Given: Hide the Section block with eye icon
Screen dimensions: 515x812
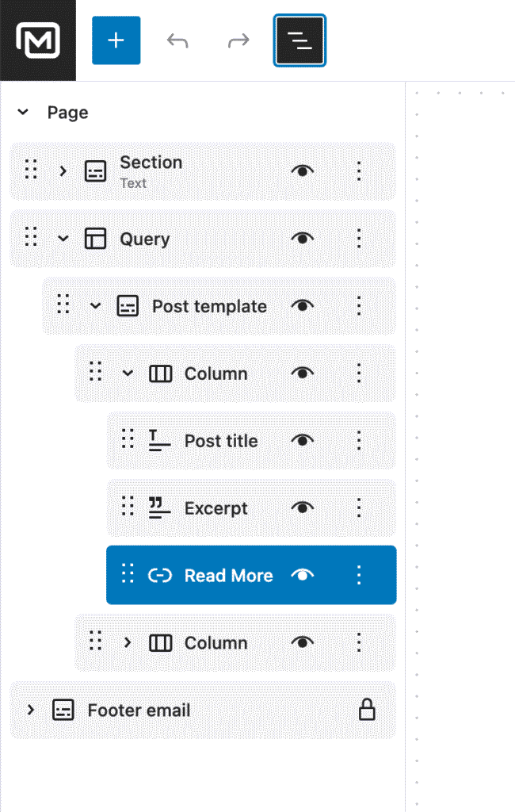Looking at the screenshot, I should pos(302,170).
